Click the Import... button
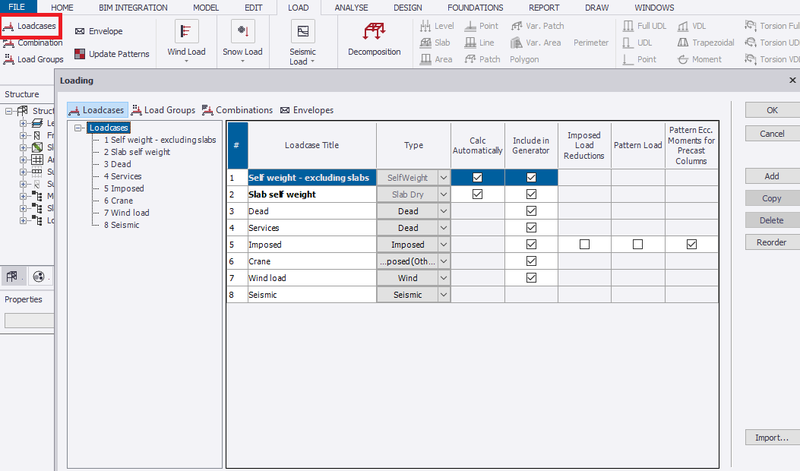The height and width of the screenshot is (471, 800). pos(772,438)
